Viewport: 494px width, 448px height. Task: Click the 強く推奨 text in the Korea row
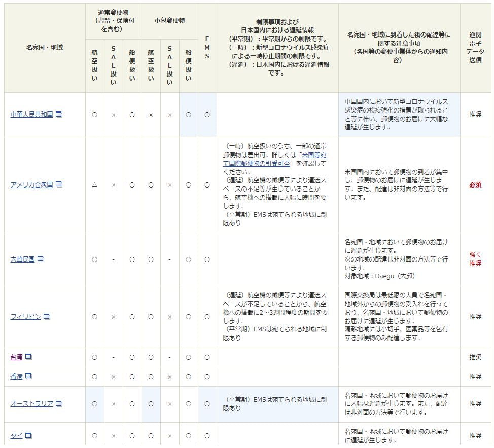coord(475,259)
